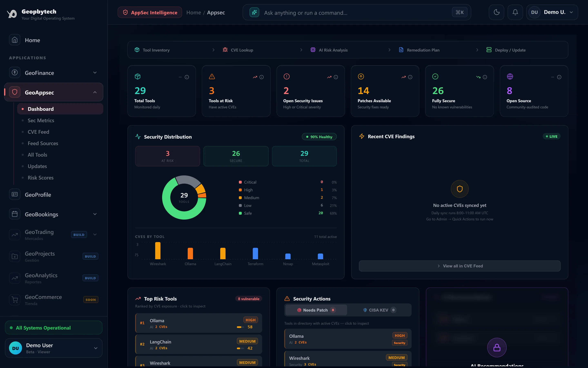This screenshot has width=588, height=368.
Task: Click the info icon on the Open Security Issues card
Action: point(336,77)
